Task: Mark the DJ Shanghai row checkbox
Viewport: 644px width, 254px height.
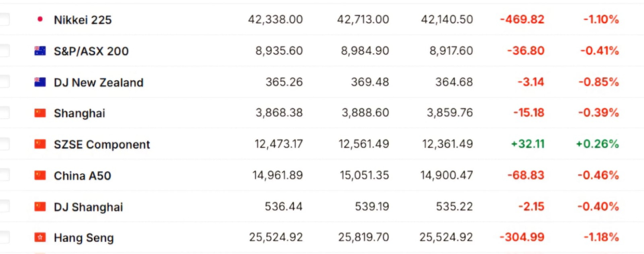Action: (4, 206)
